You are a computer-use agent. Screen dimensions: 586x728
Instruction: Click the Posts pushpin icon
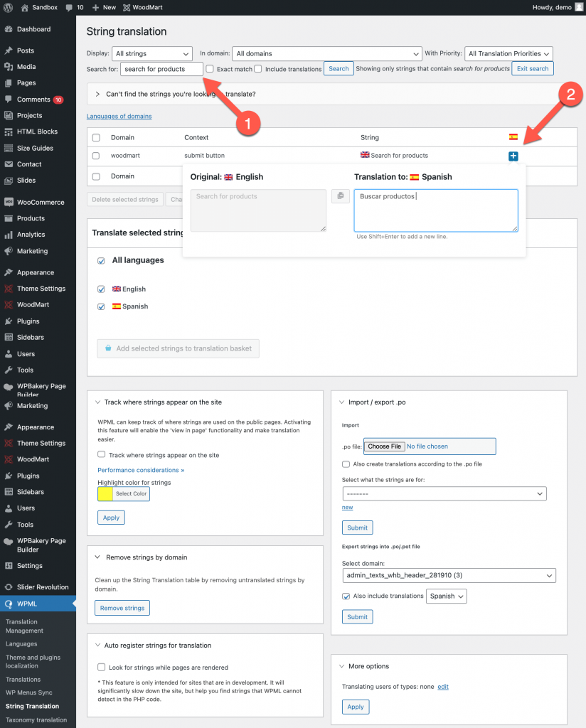(x=9, y=50)
